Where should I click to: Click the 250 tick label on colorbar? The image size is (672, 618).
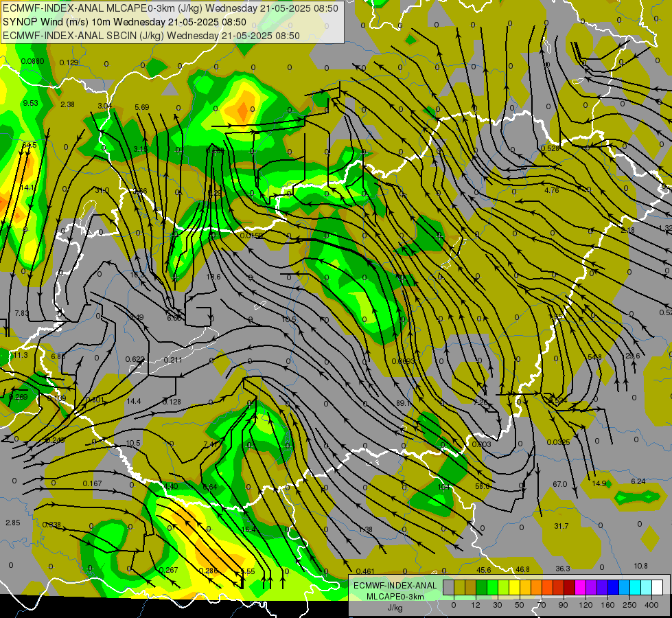(x=629, y=605)
